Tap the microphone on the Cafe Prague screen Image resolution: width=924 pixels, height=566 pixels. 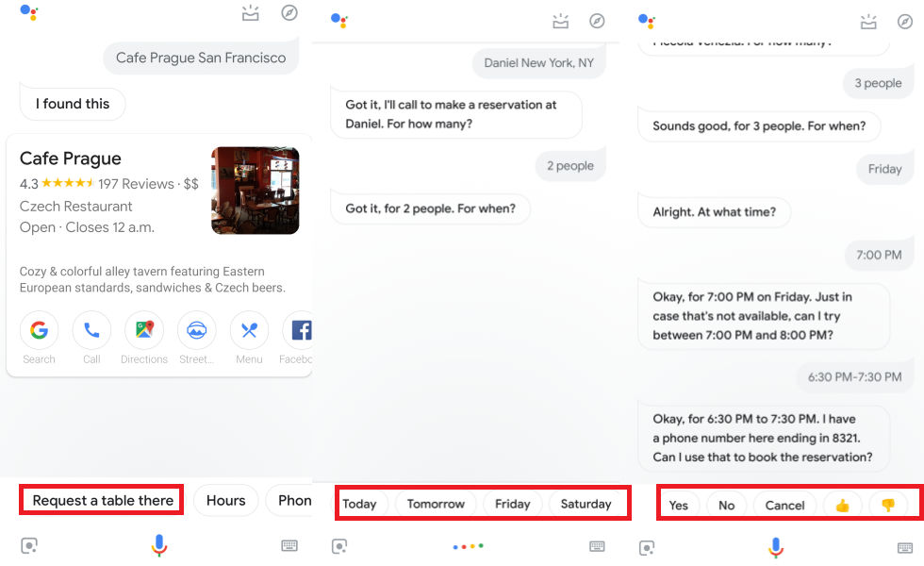pyautogui.click(x=159, y=545)
